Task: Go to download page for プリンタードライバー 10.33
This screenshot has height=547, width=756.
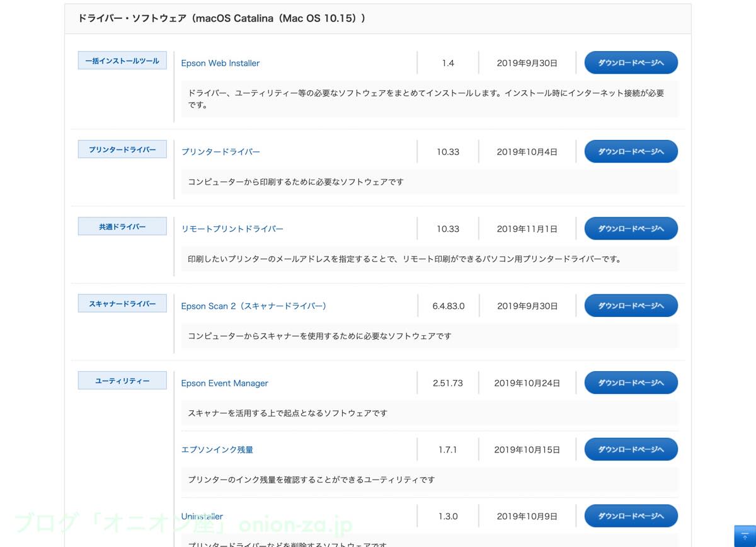Action: coord(631,152)
